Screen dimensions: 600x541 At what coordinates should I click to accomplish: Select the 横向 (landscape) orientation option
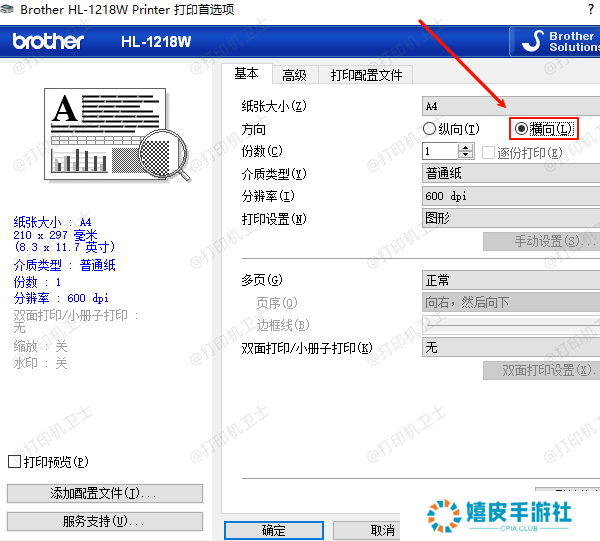click(520, 129)
